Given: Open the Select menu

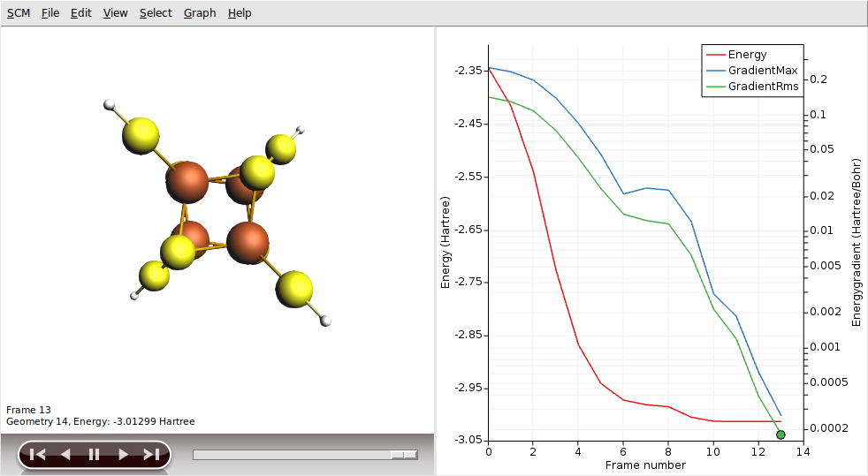Looking at the screenshot, I should [x=156, y=13].
